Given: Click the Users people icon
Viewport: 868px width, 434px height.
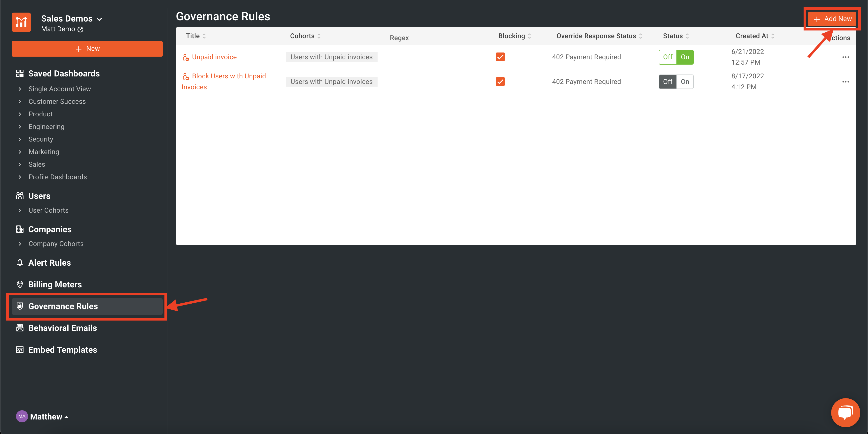Looking at the screenshot, I should tap(20, 196).
